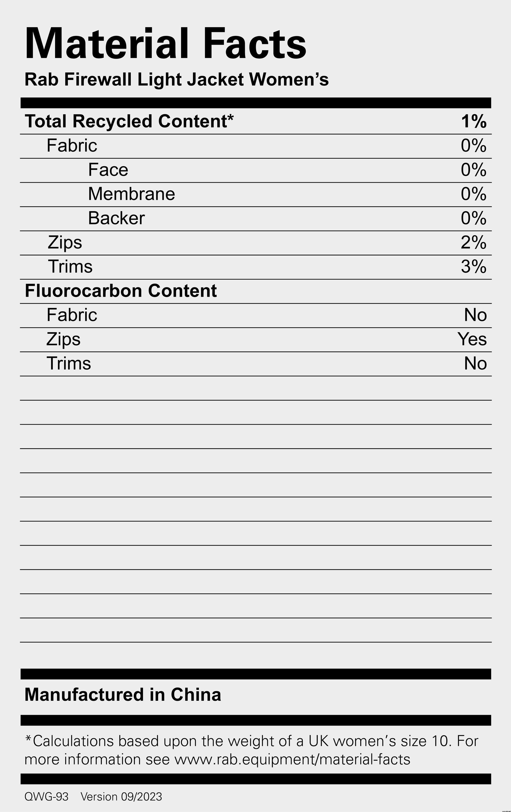Viewport: 511px width, 812px height.
Task: Select Fabric No fluorocarbon value
Action: [476, 315]
